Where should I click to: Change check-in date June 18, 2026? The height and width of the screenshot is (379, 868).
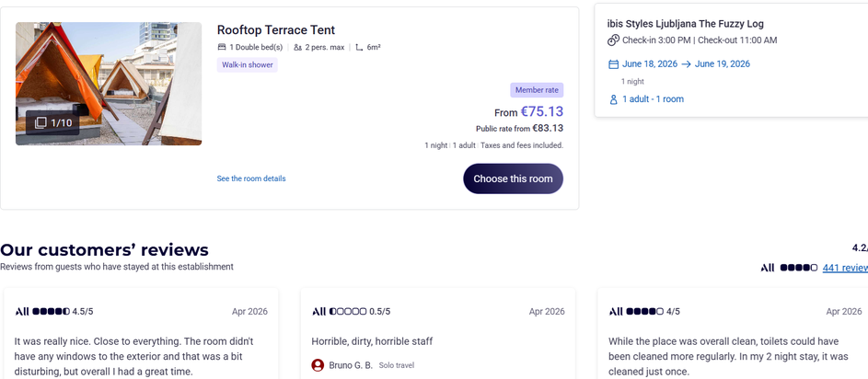pos(650,64)
